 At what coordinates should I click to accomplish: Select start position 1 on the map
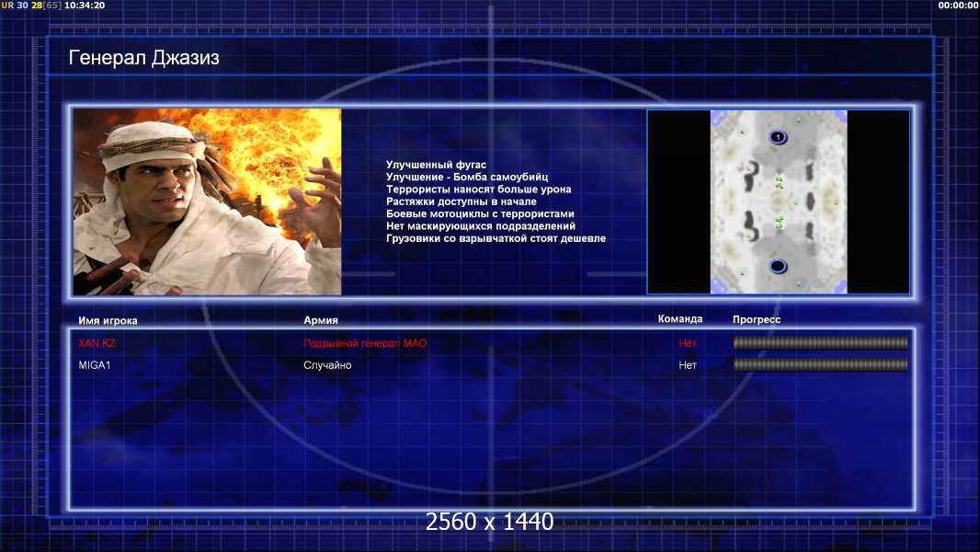778,137
